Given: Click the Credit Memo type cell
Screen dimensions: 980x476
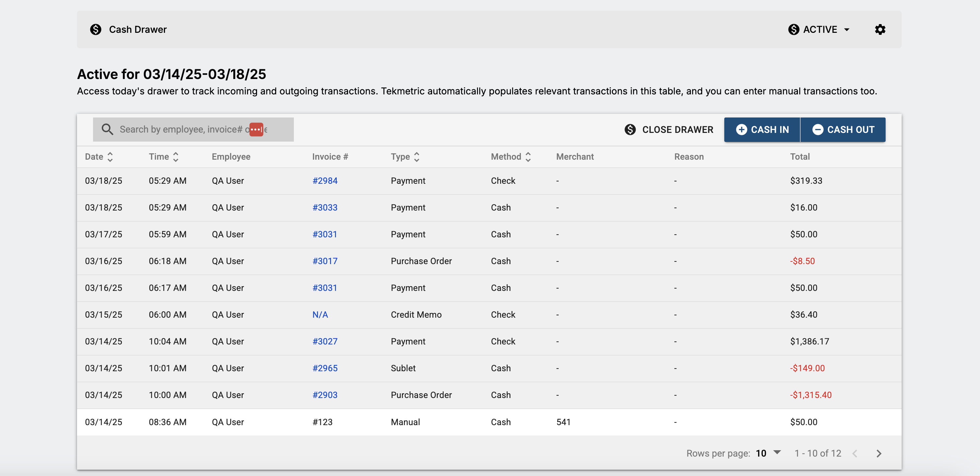Looking at the screenshot, I should point(416,315).
